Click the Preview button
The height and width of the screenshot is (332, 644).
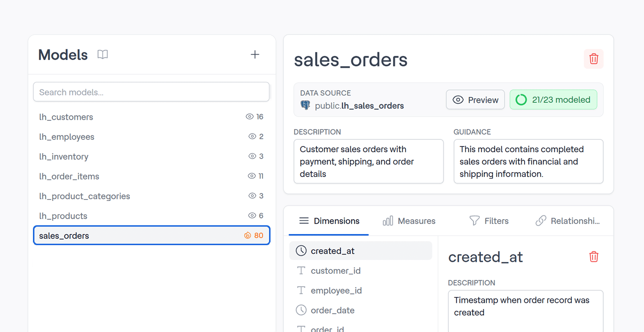(x=475, y=100)
